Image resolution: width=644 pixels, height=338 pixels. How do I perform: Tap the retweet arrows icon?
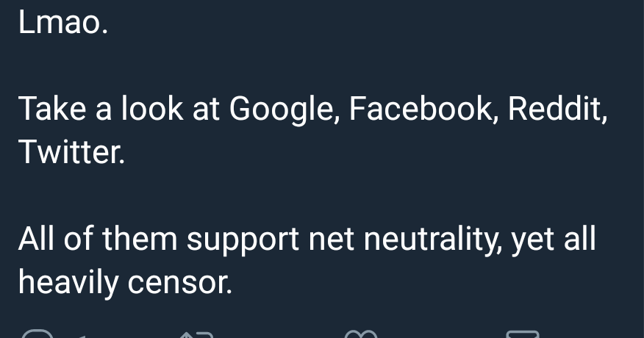point(196,334)
